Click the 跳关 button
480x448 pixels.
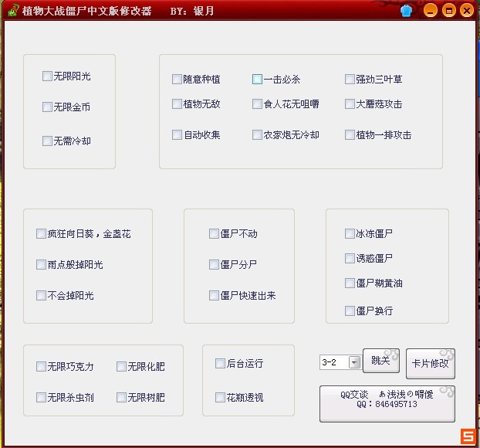point(381,361)
